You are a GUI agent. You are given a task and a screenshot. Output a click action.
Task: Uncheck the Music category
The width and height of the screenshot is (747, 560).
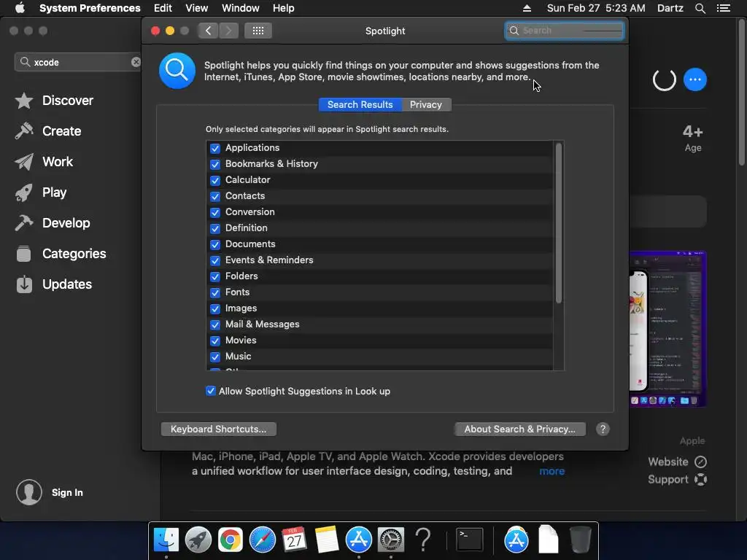[x=215, y=357]
